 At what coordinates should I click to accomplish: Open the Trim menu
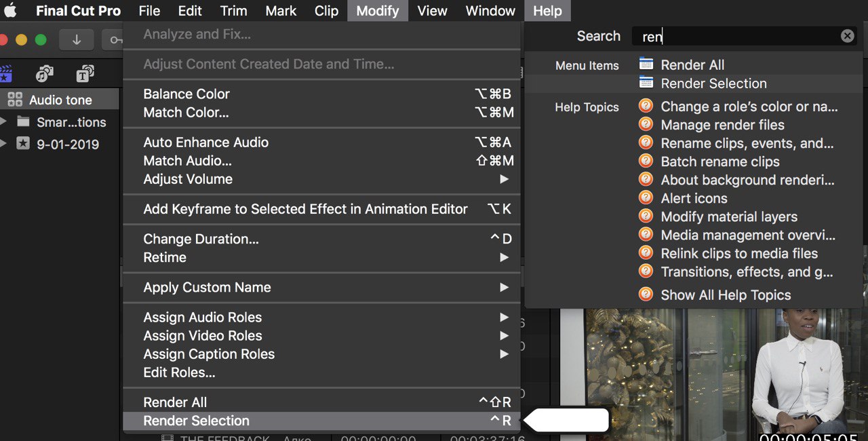[x=234, y=11]
